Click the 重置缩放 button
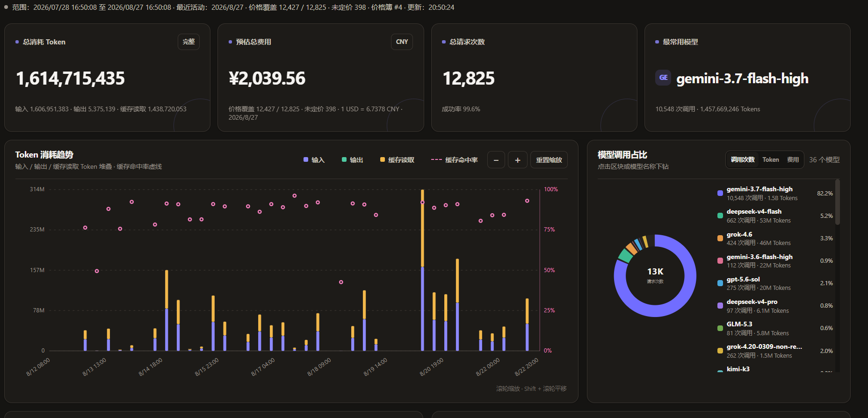The width and height of the screenshot is (868, 418). (x=549, y=160)
